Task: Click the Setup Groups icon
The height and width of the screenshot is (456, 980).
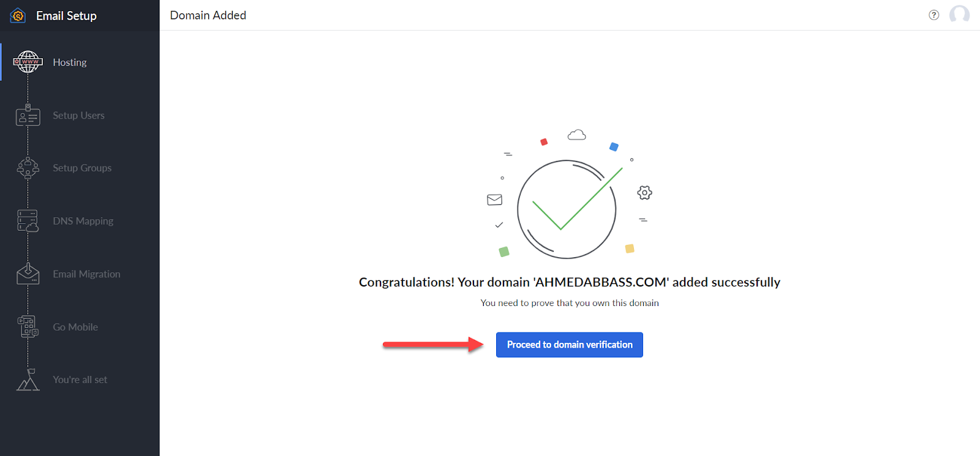Action: pos(28,168)
